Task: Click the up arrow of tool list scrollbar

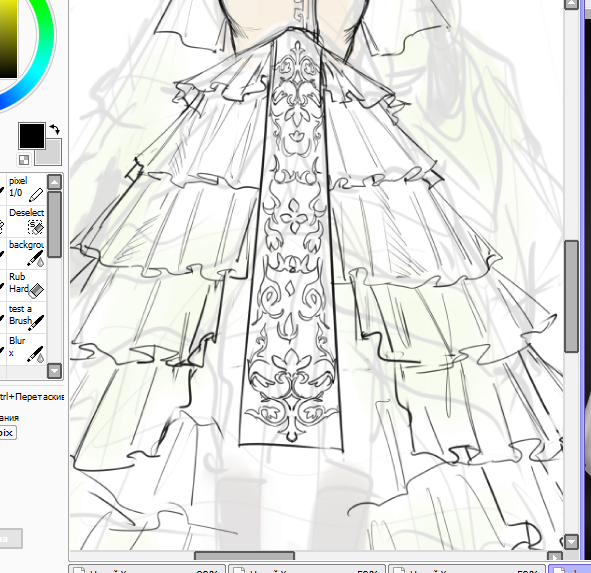Action: tap(55, 182)
